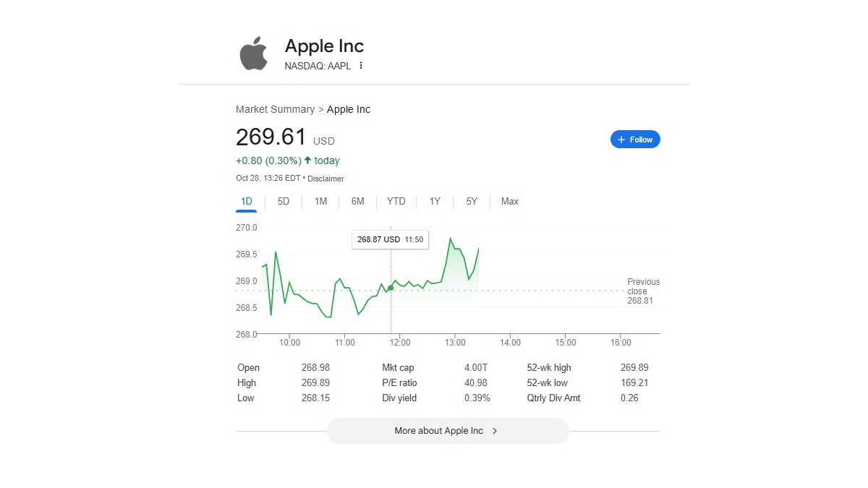View the Max chart range
The width and height of the screenshot is (868, 488).
tap(509, 201)
